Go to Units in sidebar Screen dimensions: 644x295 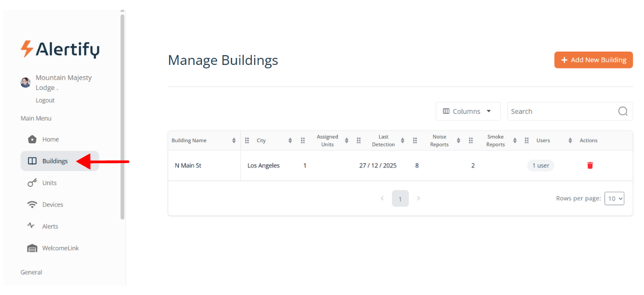pos(49,183)
